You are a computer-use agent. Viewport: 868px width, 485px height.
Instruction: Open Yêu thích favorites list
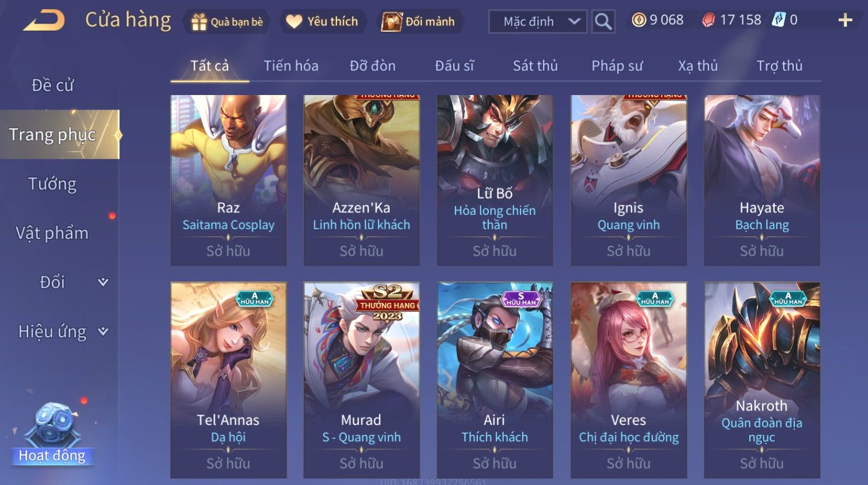[x=323, y=22]
